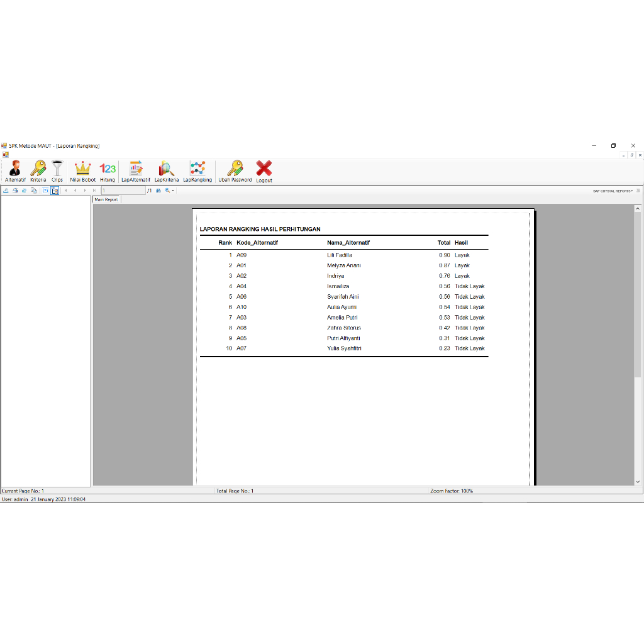
Task: Click the name Indriya
Action: 336,276
